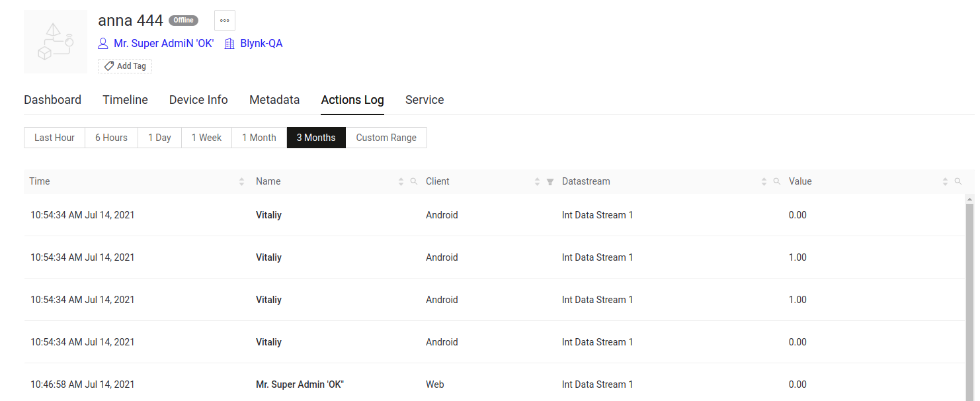Screen dimensions: 980x401
Task: Go to the Service tab
Action: pos(425,100)
